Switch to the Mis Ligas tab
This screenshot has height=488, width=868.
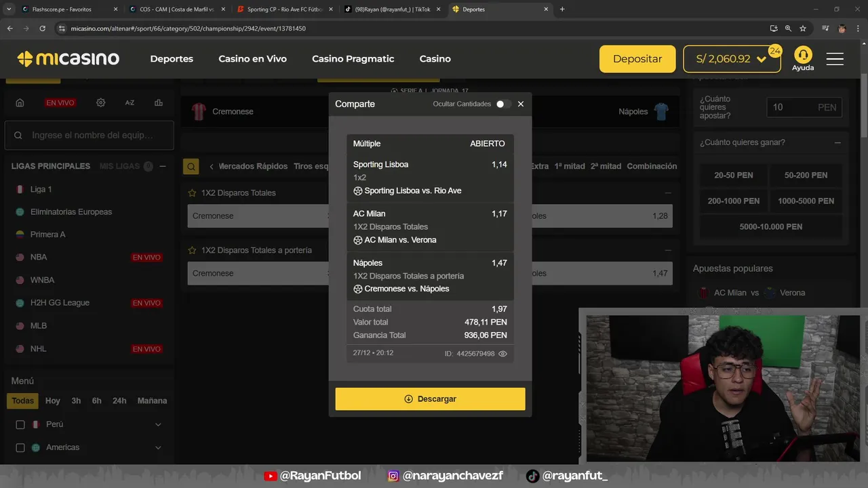[x=119, y=166]
